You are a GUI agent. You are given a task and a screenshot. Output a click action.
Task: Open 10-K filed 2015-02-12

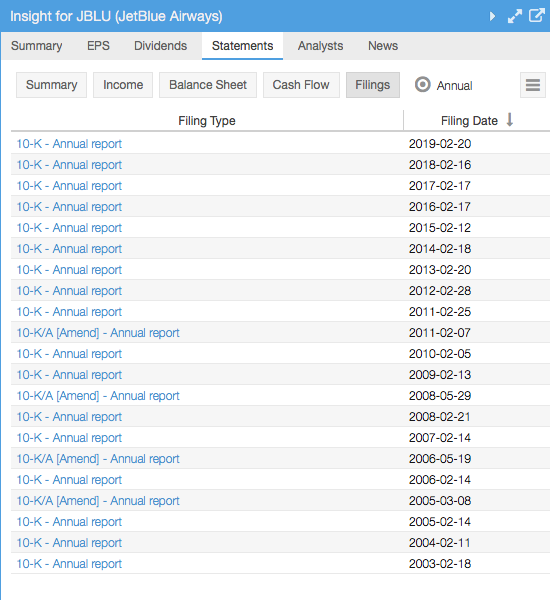[69, 228]
